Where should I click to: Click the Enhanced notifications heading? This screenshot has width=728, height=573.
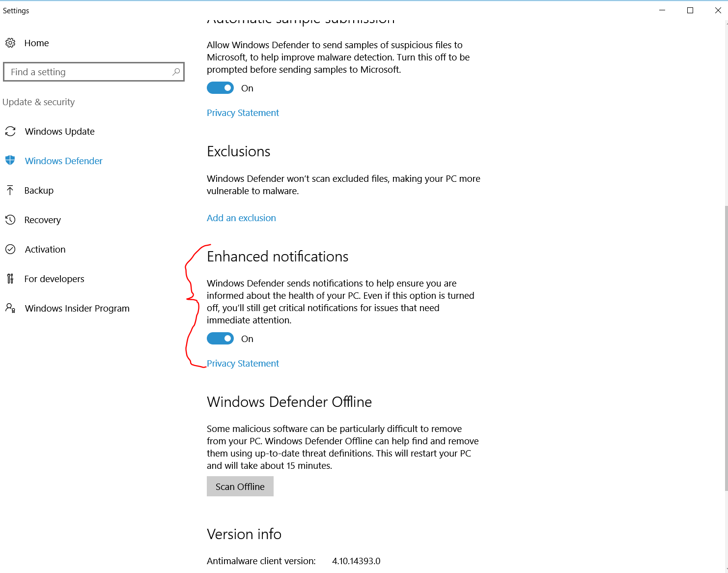tap(278, 257)
